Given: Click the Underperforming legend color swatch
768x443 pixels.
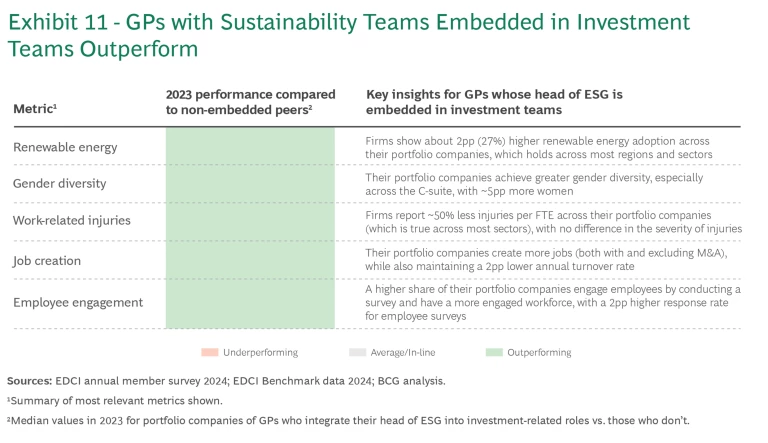Looking at the screenshot, I should 208,353.
